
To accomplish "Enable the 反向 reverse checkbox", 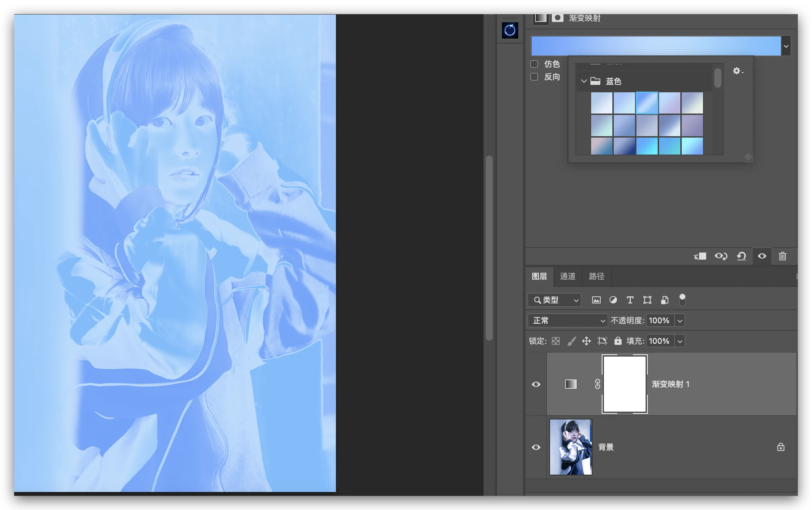I will click(x=534, y=77).
